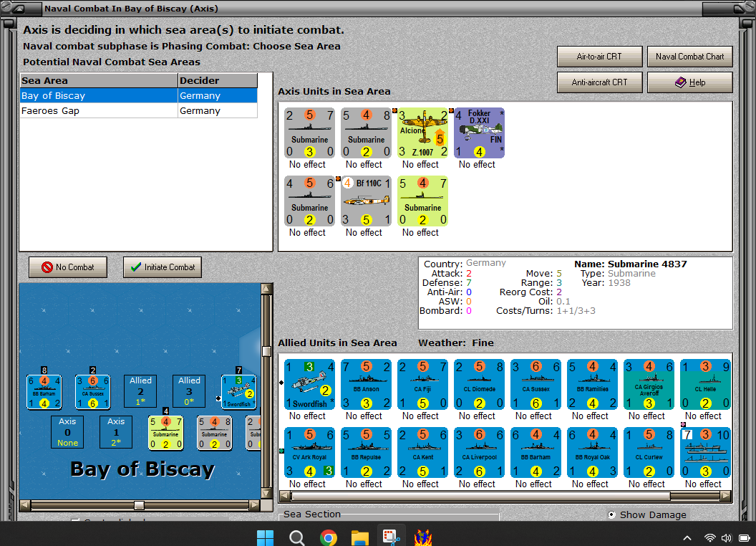The image size is (756, 546).
Task: Click the sea map's scroll down arrow
Action: click(266, 494)
